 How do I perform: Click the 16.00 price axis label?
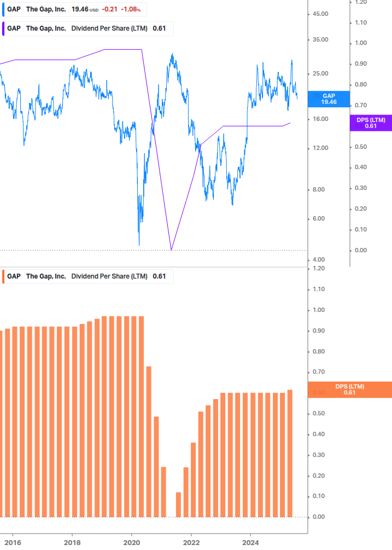[320, 119]
